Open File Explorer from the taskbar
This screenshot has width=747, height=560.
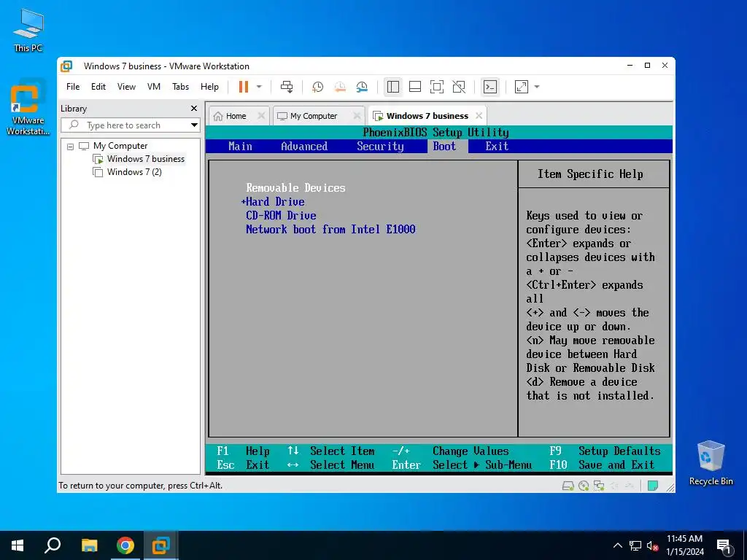click(89, 545)
